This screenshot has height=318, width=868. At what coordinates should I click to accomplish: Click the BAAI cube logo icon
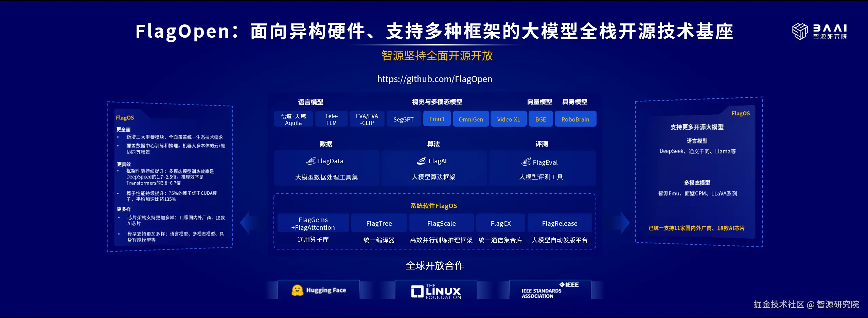(x=800, y=31)
